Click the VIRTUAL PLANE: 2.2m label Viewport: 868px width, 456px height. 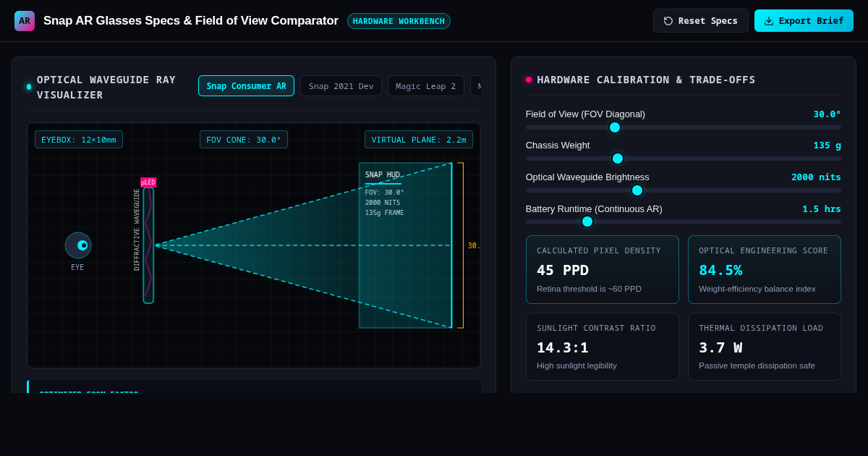point(419,140)
